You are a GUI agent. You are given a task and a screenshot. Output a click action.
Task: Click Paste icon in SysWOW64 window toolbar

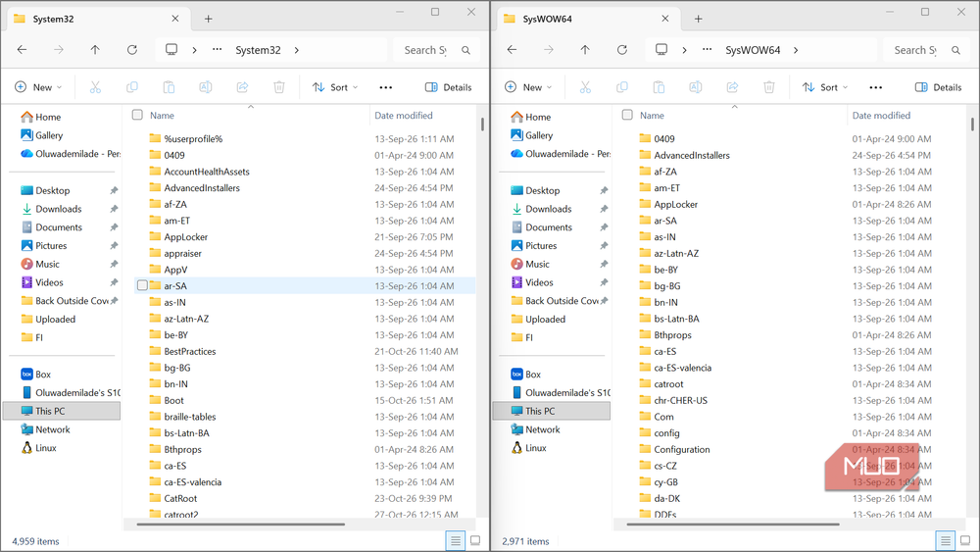coord(659,87)
